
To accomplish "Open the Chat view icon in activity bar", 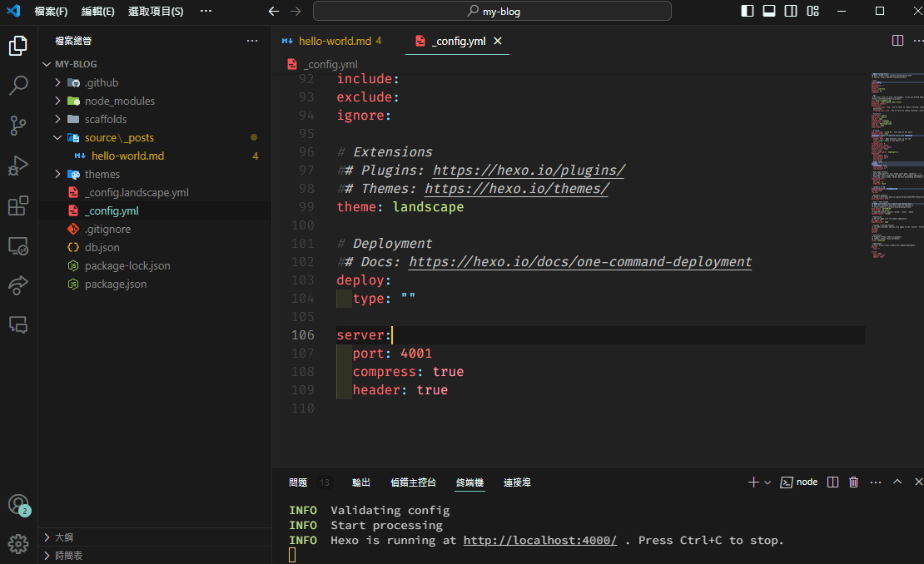I will coord(18,325).
